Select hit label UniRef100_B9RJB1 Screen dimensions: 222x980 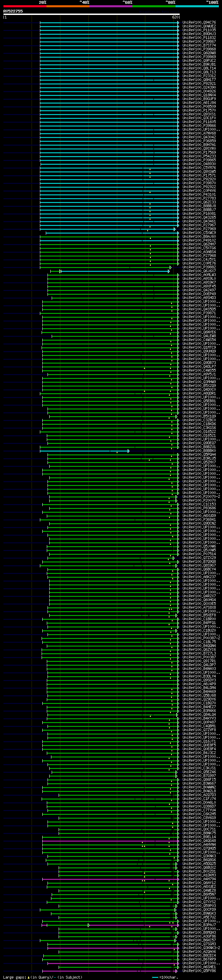tap(199, 64)
